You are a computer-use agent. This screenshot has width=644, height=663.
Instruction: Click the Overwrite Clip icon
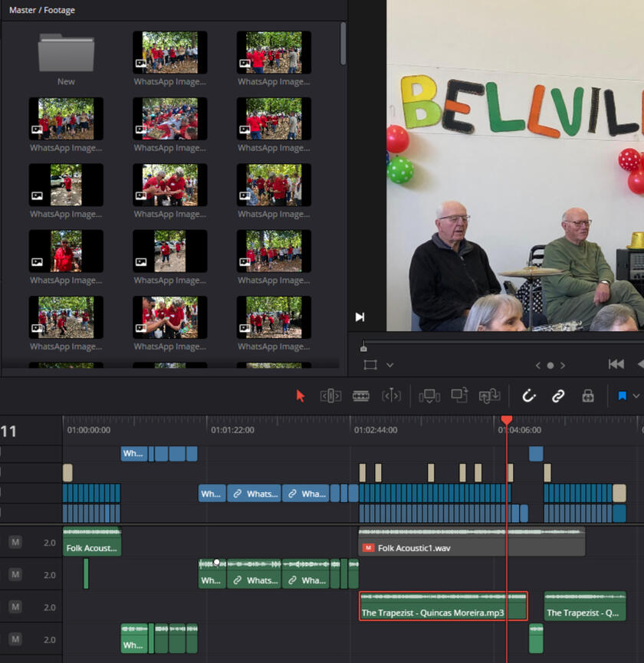coord(459,396)
